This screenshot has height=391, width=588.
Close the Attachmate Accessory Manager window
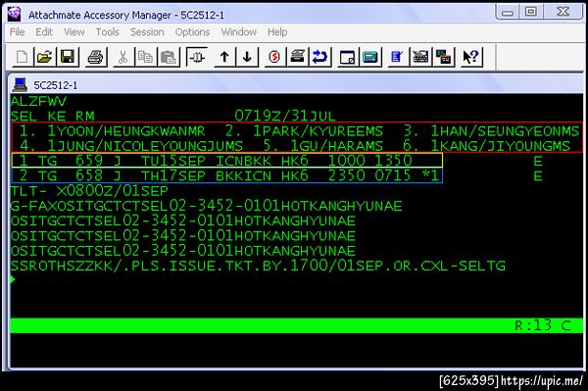(563, 12)
